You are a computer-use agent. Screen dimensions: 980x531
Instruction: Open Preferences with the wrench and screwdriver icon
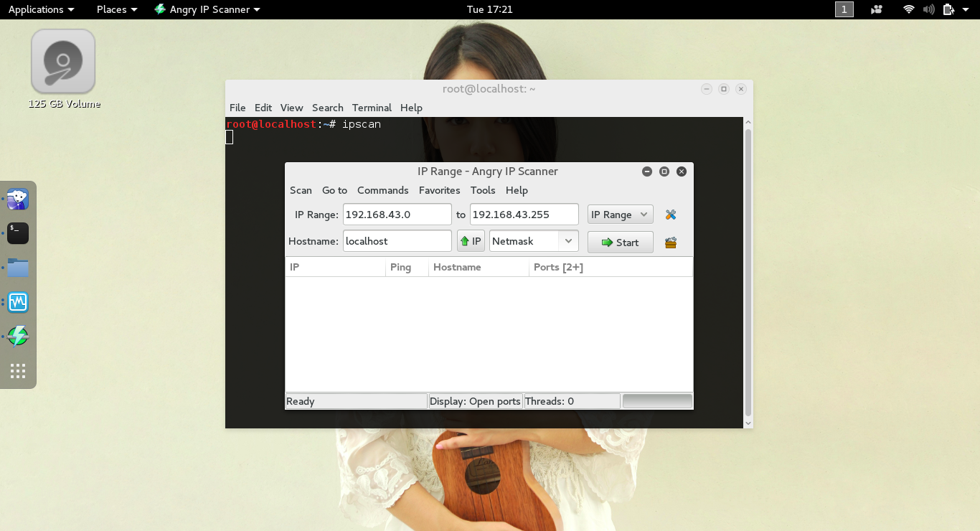[x=671, y=215]
